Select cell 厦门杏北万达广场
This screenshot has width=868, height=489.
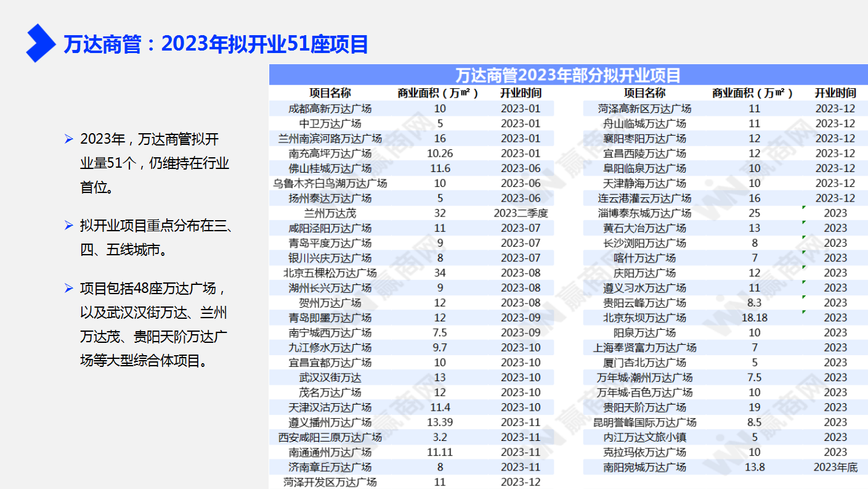click(x=644, y=363)
